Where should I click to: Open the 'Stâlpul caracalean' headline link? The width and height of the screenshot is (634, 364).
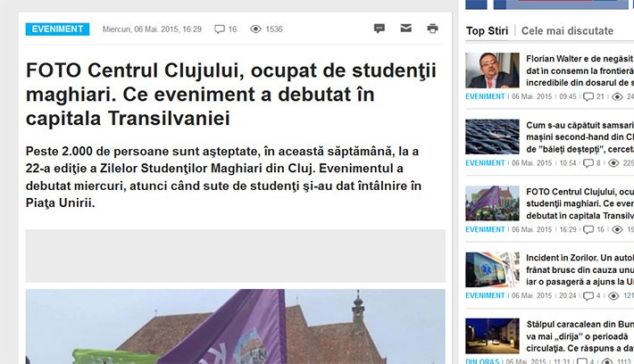point(580,336)
